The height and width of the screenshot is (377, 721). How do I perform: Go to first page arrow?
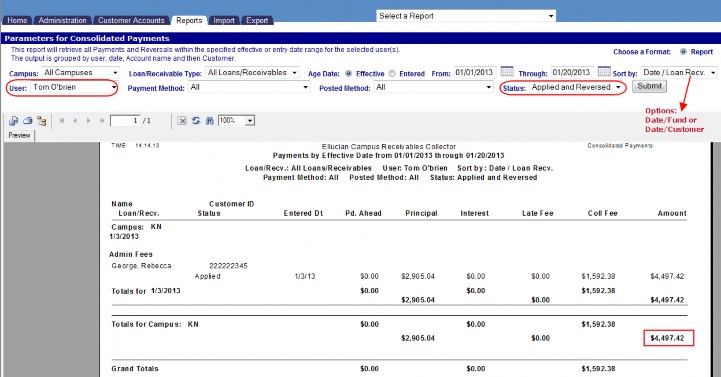[x=62, y=120]
